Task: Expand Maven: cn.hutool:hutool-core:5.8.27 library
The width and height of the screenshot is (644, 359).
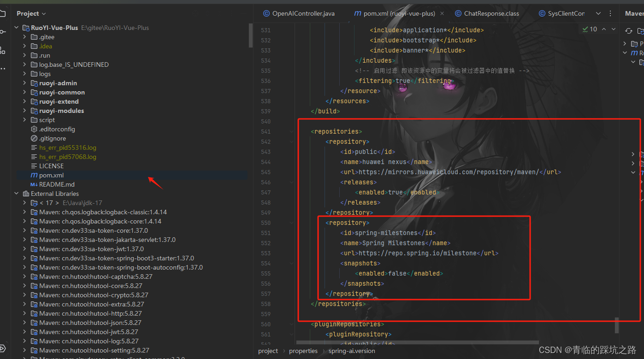Action: click(24, 286)
